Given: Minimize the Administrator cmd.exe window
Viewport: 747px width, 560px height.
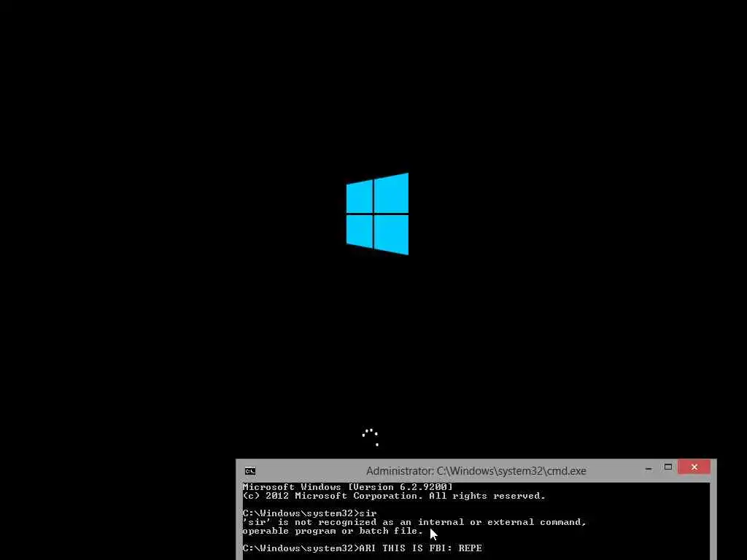Looking at the screenshot, I should 649,469.
